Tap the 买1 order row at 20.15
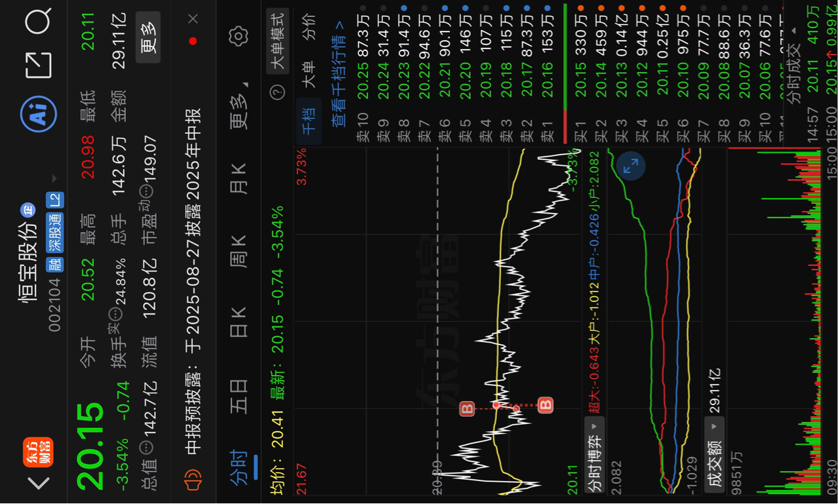Image resolution: width=838 pixels, height=504 pixels. click(581, 74)
